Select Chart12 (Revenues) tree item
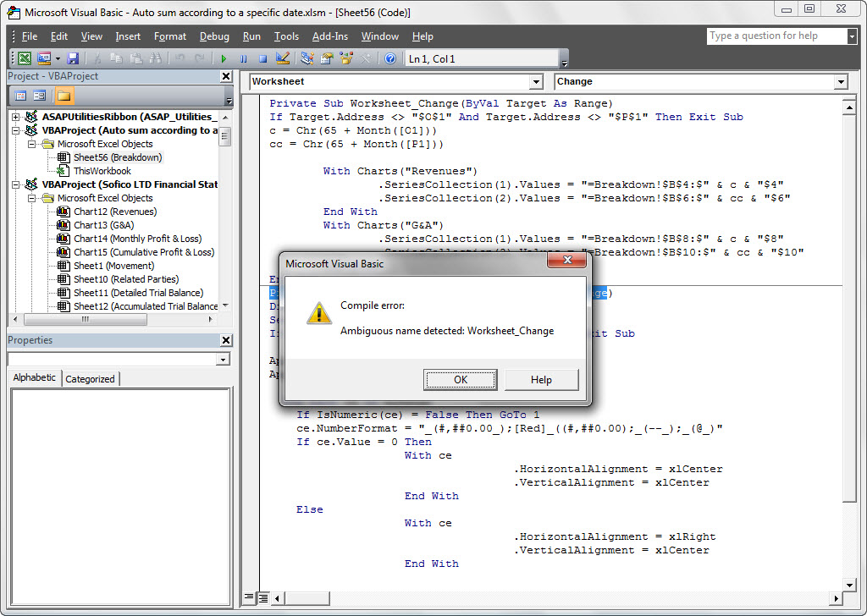This screenshot has height=616, width=867. tap(115, 212)
